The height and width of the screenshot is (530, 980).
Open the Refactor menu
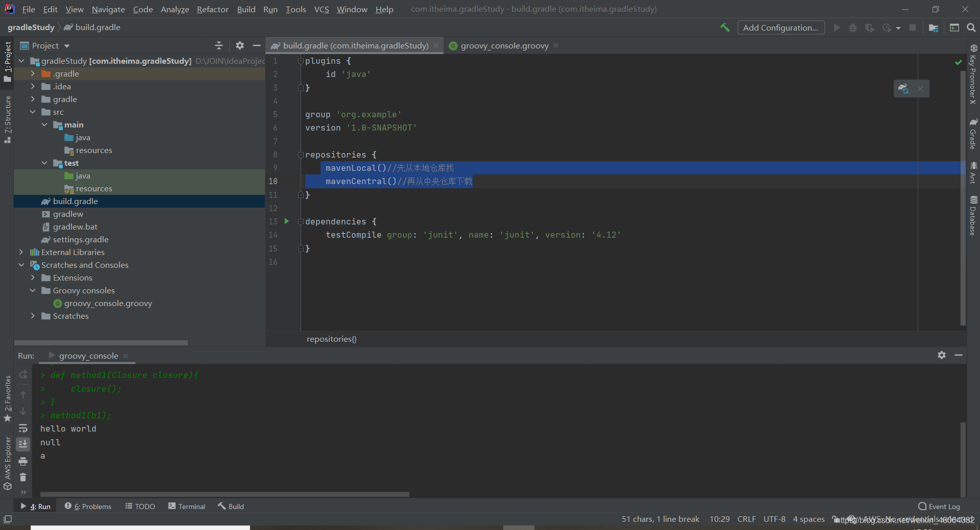(x=213, y=9)
